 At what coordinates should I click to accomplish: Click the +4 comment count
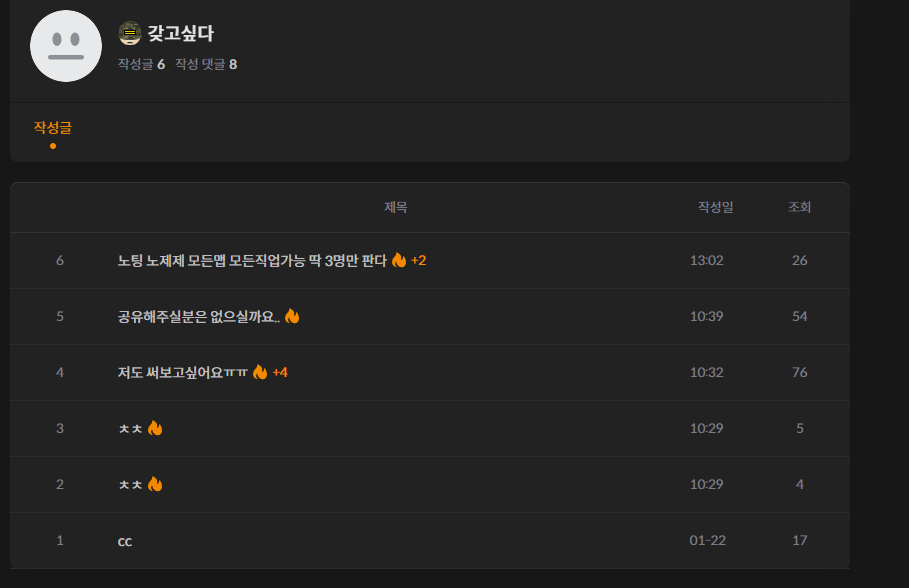click(x=280, y=372)
